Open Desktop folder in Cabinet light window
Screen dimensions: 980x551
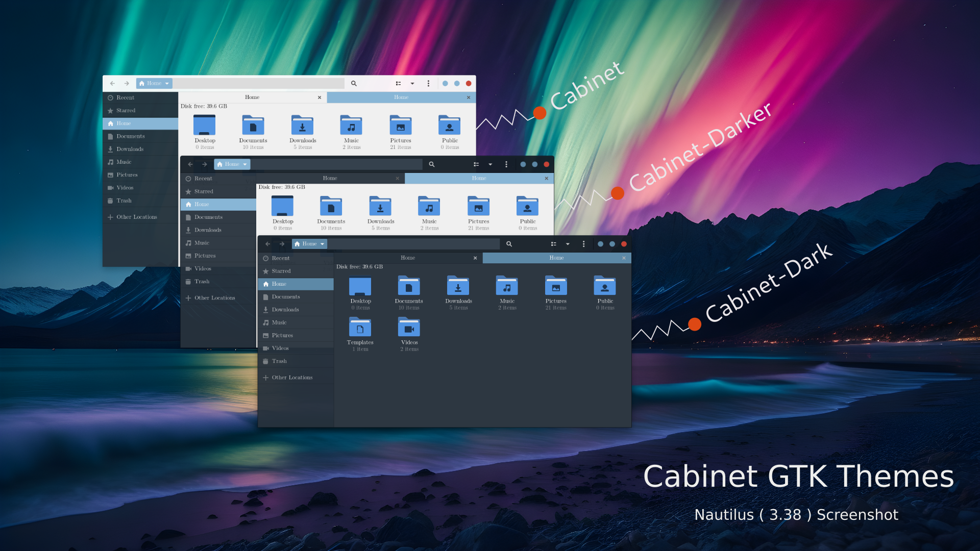(204, 125)
